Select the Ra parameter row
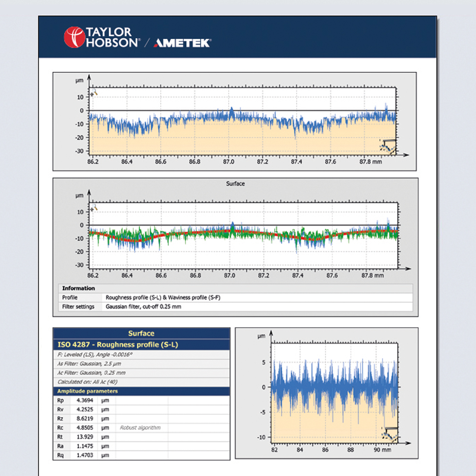The width and height of the screenshot is (476, 476). point(141,446)
